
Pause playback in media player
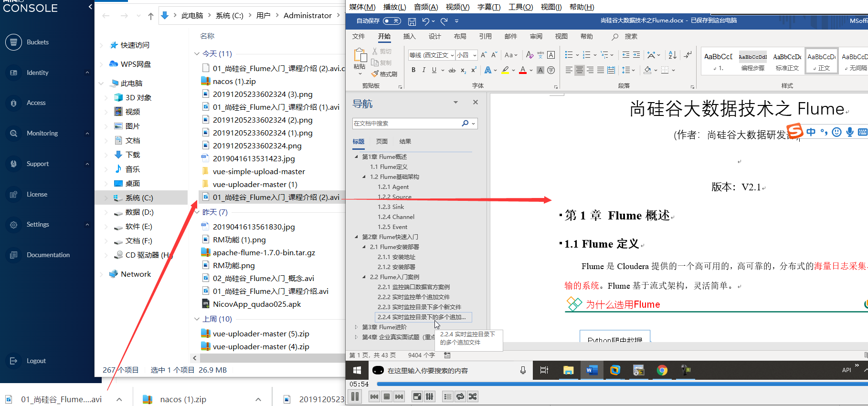tap(355, 396)
